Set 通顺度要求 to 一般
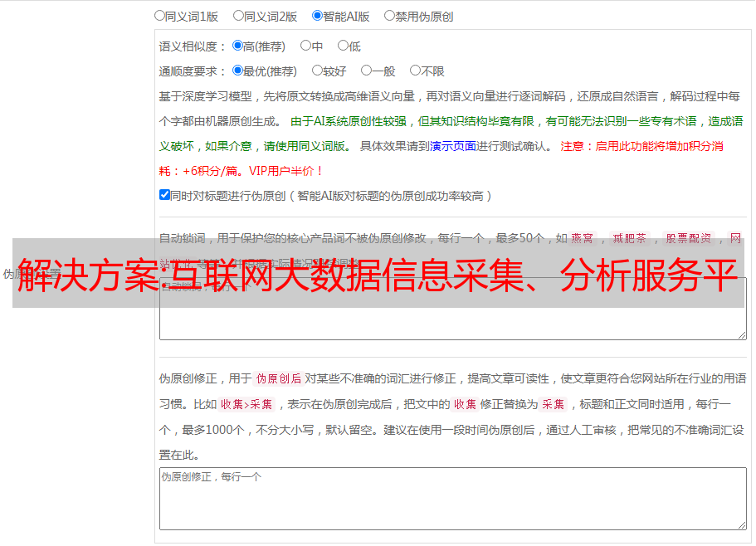756x546 pixels. (x=367, y=71)
